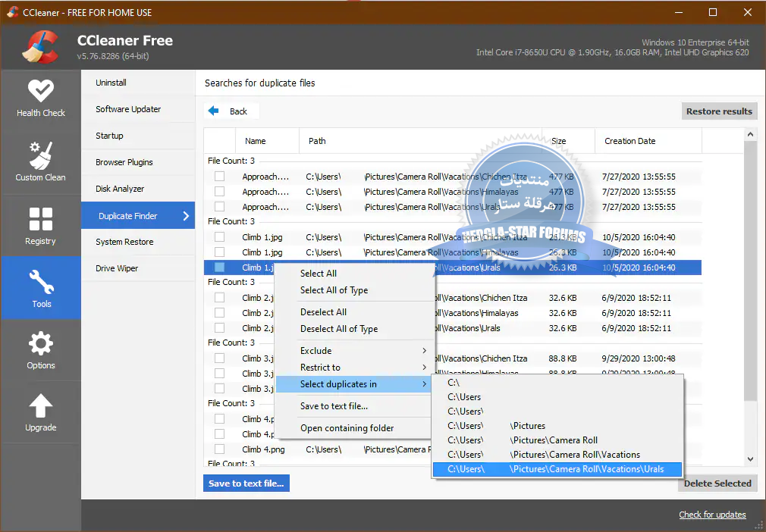The width and height of the screenshot is (766, 532).
Task: Sort by Size column header
Action: (x=569, y=141)
